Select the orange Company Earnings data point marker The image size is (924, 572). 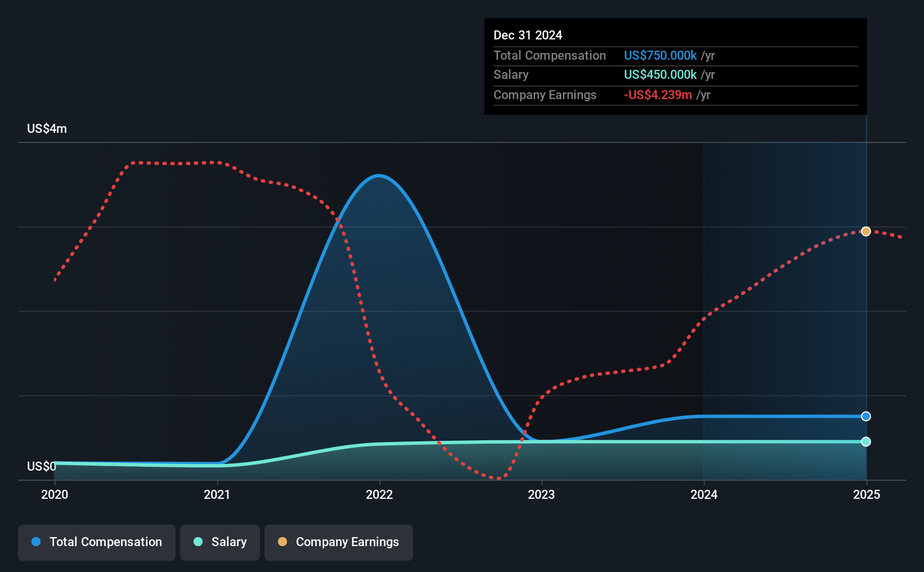(866, 231)
